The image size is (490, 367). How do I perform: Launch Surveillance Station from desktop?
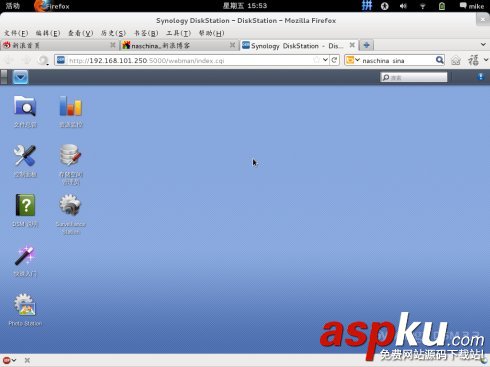[70, 205]
